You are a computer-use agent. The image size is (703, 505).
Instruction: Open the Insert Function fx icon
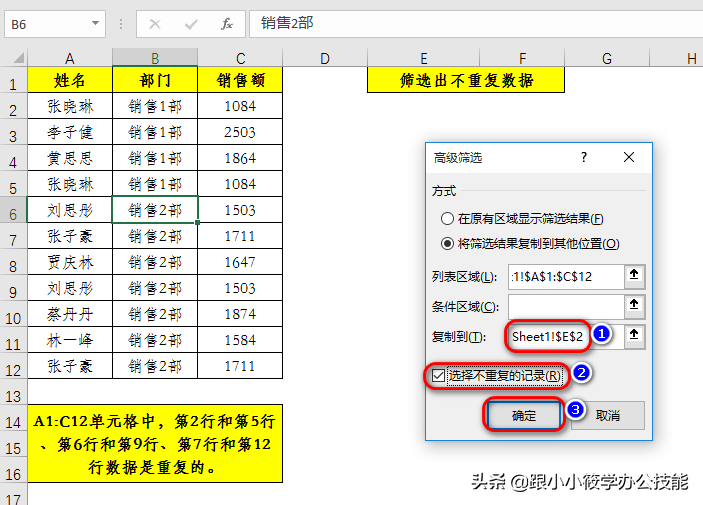click(x=227, y=24)
